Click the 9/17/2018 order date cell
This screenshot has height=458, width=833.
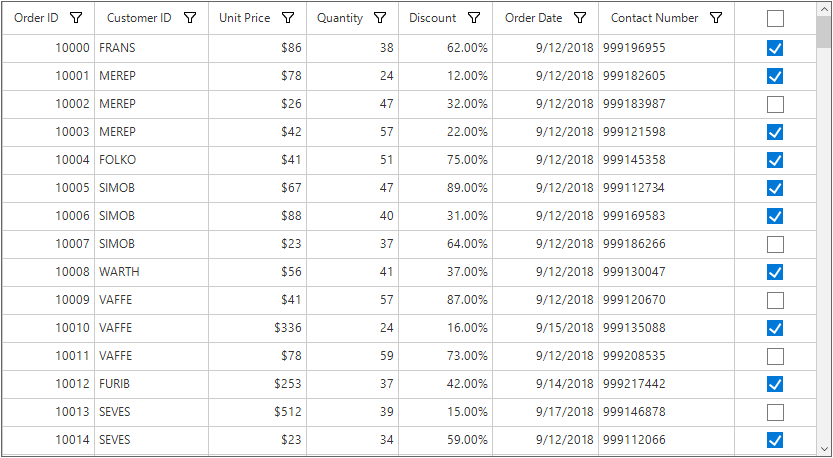(x=546, y=412)
